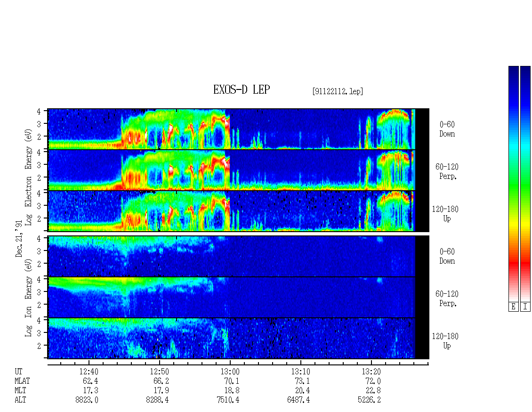Select the electron 120-180 Up spectrogram panel

pyautogui.click(x=238, y=211)
